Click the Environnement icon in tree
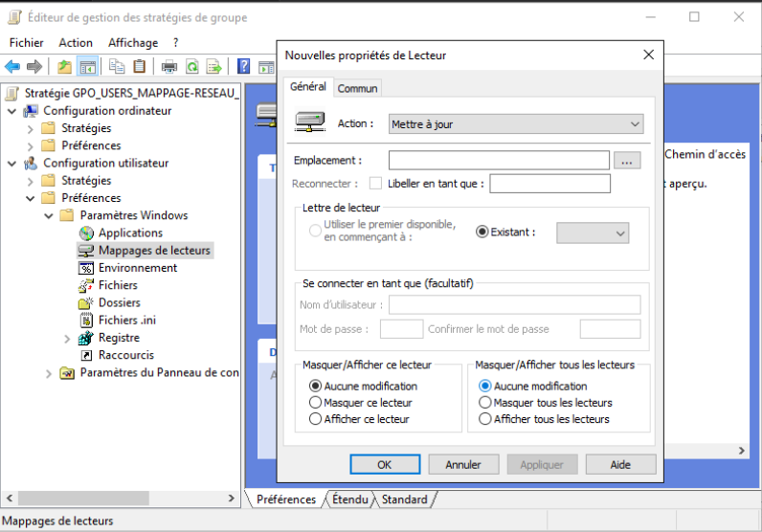Image resolution: width=762 pixels, height=532 pixels. point(86,268)
